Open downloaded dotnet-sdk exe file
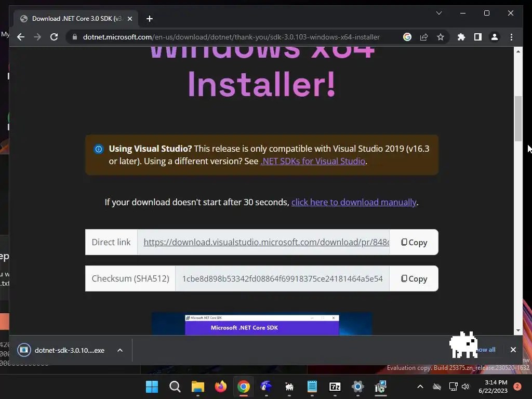The width and height of the screenshot is (532, 399). [x=61, y=350]
